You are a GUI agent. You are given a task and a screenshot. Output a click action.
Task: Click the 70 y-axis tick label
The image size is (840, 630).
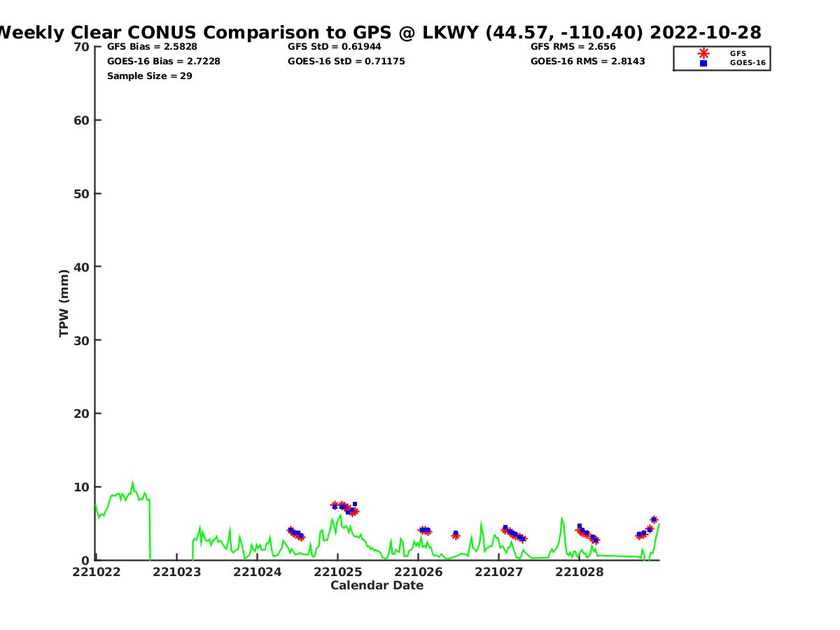pyautogui.click(x=81, y=47)
